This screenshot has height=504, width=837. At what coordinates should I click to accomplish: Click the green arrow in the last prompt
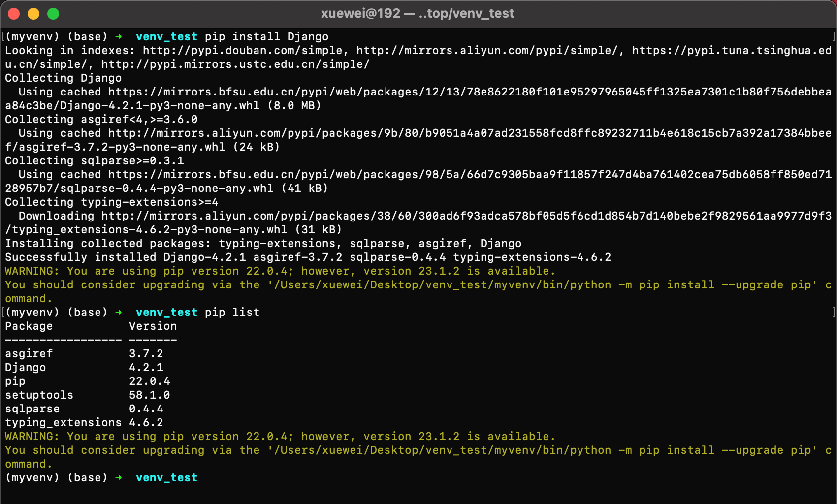pos(119,478)
